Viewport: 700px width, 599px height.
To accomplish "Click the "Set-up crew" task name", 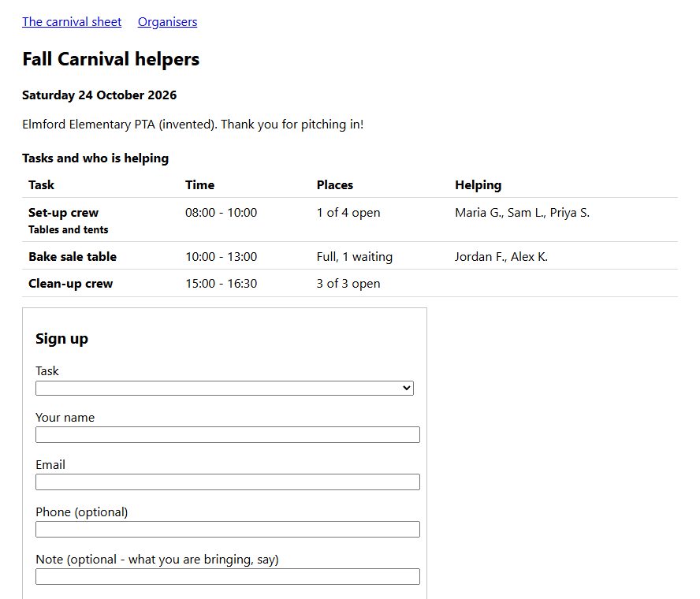I will point(63,213).
